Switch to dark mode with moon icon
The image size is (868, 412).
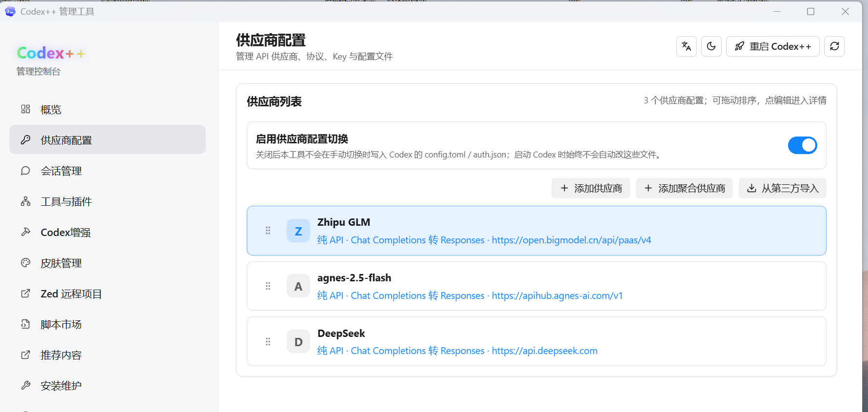[x=711, y=46]
